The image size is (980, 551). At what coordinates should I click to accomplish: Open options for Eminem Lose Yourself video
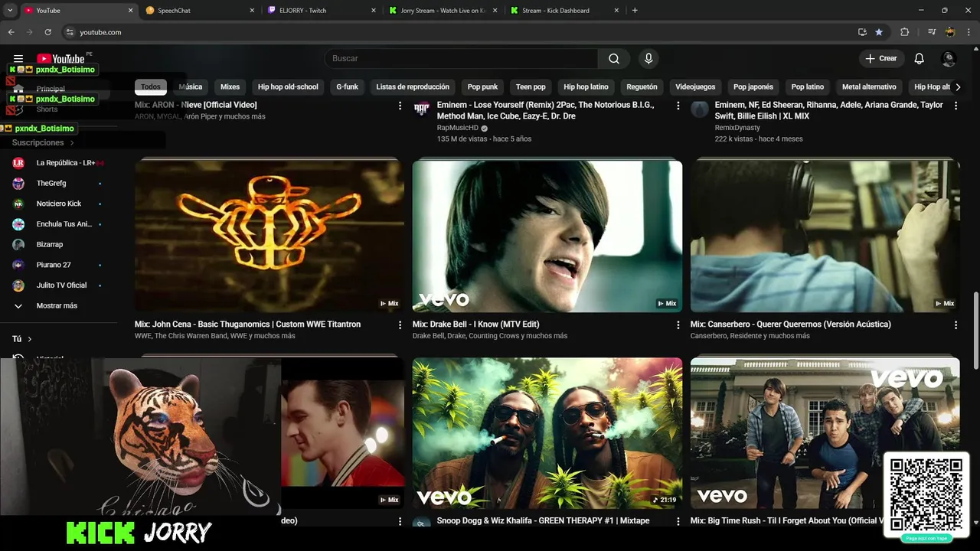pyautogui.click(x=678, y=106)
